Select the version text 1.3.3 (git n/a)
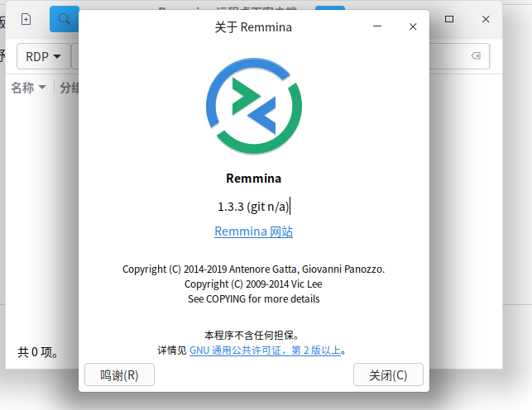532x410 pixels. (x=253, y=207)
